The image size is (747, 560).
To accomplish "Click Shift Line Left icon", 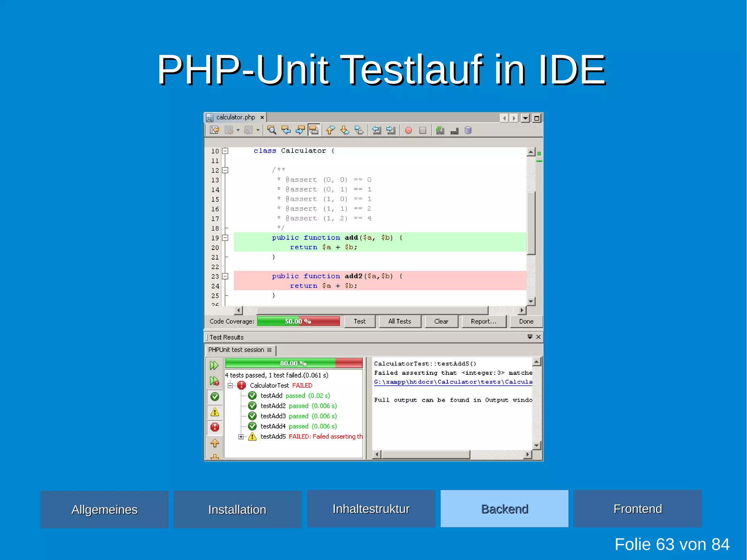I will click(377, 130).
